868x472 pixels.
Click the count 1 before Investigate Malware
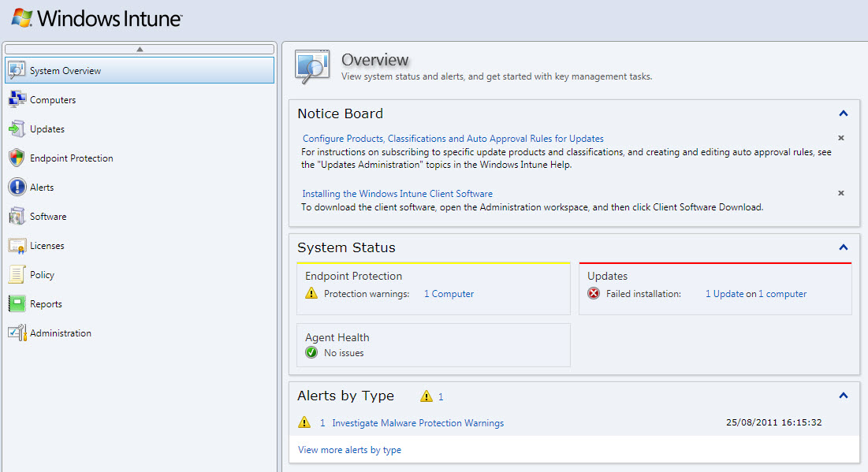[322, 423]
